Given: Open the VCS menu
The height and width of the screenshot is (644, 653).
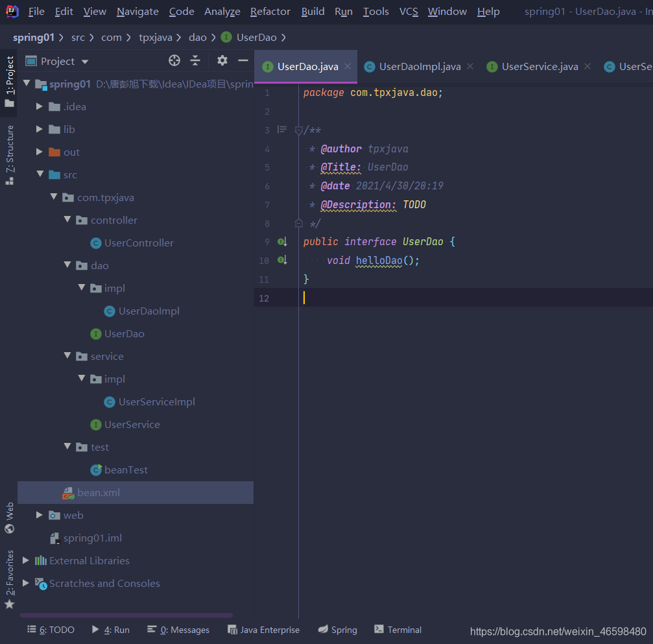Looking at the screenshot, I should [409, 12].
